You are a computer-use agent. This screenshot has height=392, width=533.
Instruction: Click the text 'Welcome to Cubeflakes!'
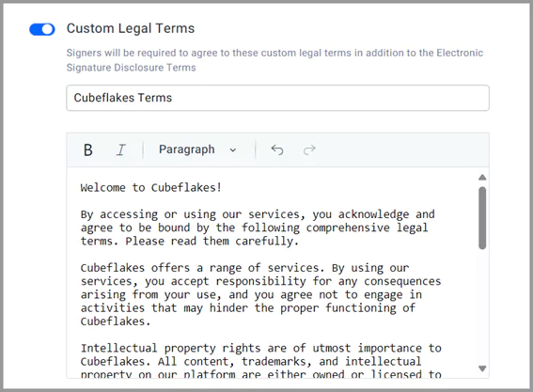(151, 187)
